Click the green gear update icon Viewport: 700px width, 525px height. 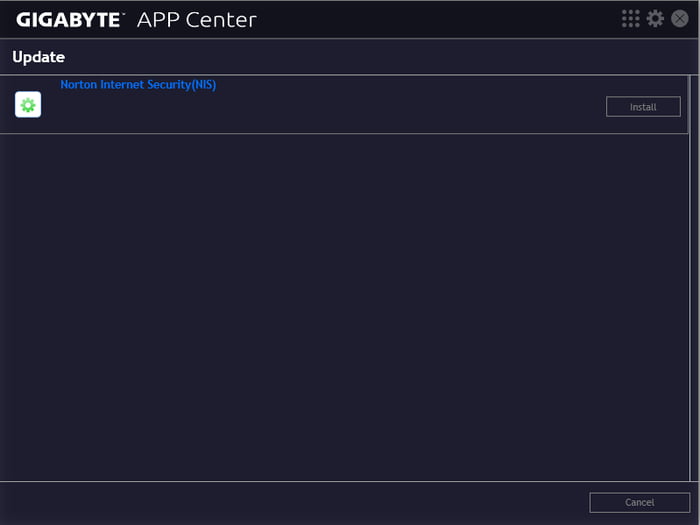coord(28,105)
